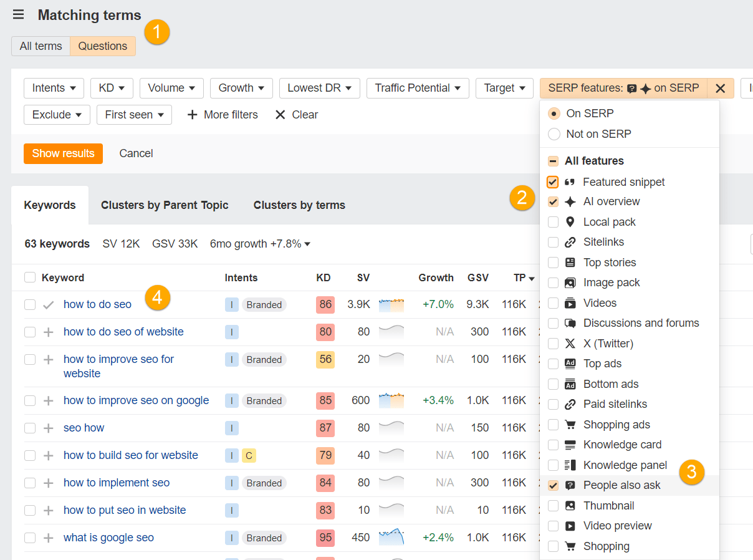
Task: Open the keyword link "how to improve seo on google"
Action: click(136, 400)
